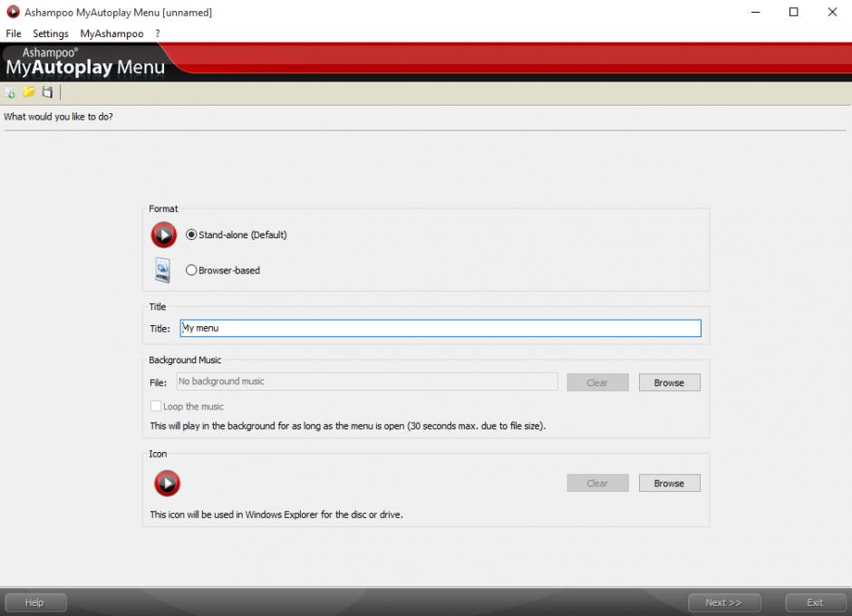The height and width of the screenshot is (616, 852).
Task: Click the Help button at bottom left
Action: pyautogui.click(x=34, y=602)
